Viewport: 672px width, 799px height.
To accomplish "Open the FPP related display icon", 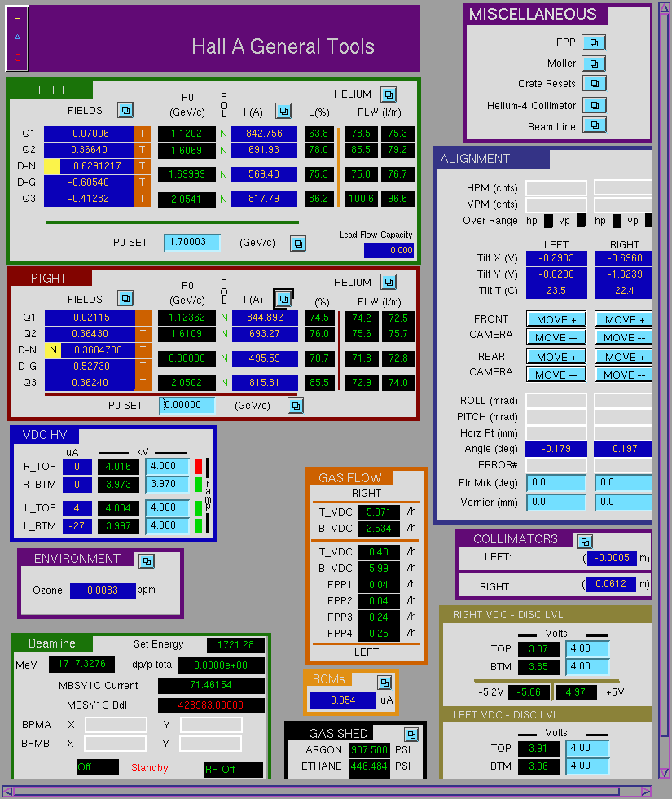I will 594,42.
